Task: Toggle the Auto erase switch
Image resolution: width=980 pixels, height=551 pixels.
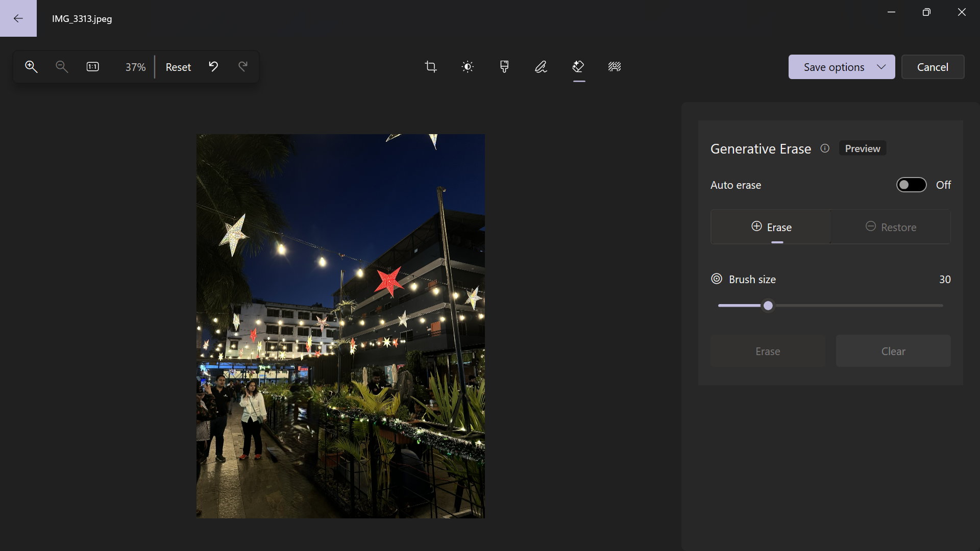Action: [x=911, y=185]
